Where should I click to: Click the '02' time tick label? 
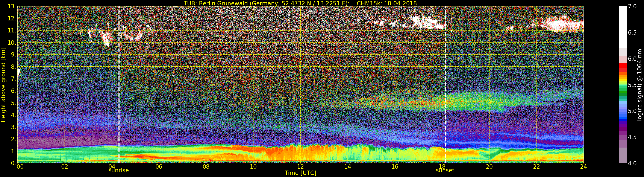pos(65,166)
